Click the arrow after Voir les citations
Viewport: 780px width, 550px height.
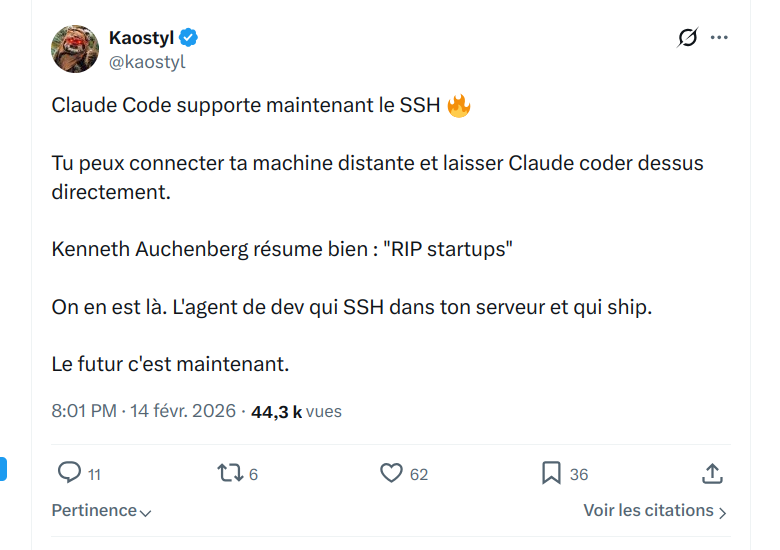point(723,512)
